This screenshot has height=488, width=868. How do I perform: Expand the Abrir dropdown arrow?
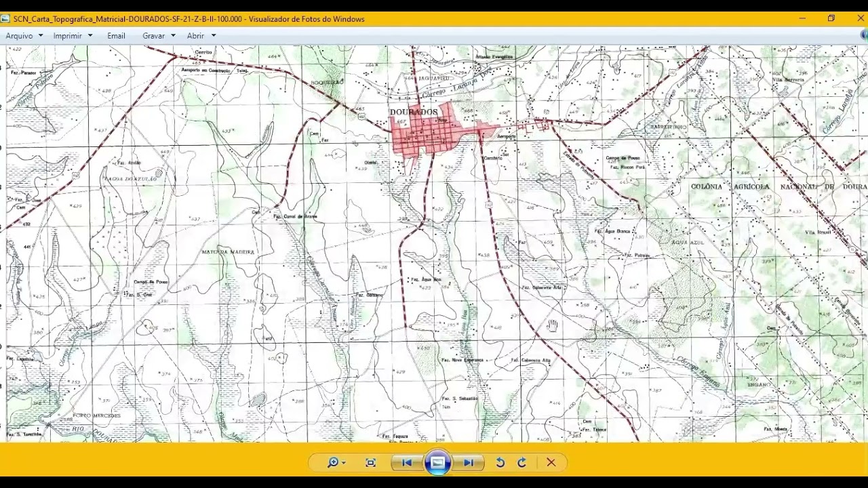tap(214, 36)
